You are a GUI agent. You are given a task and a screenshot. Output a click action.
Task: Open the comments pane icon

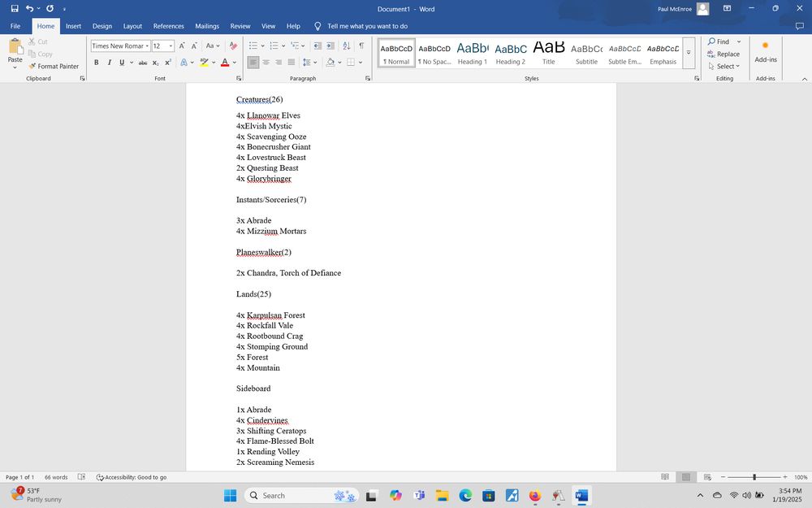(x=800, y=26)
